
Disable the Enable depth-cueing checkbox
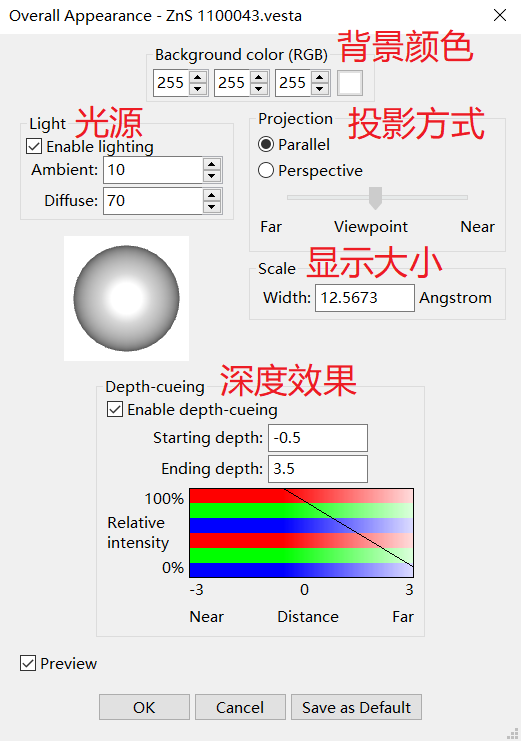pyautogui.click(x=115, y=409)
